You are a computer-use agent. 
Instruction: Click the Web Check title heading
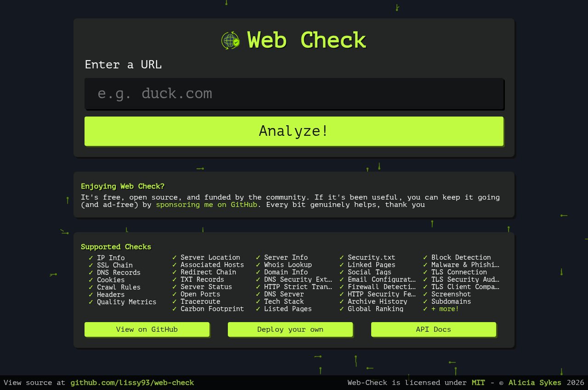[306, 40]
